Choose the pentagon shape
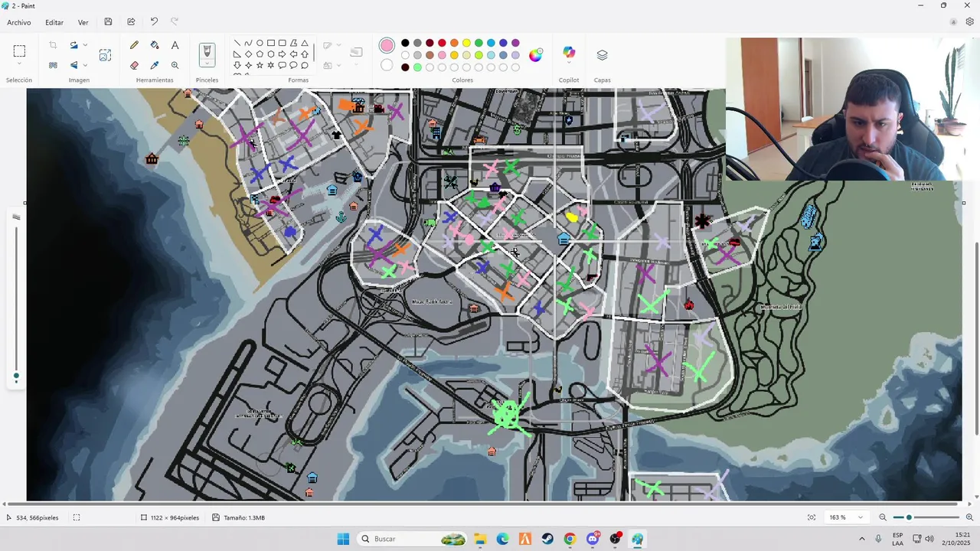980x551 pixels. click(260, 54)
